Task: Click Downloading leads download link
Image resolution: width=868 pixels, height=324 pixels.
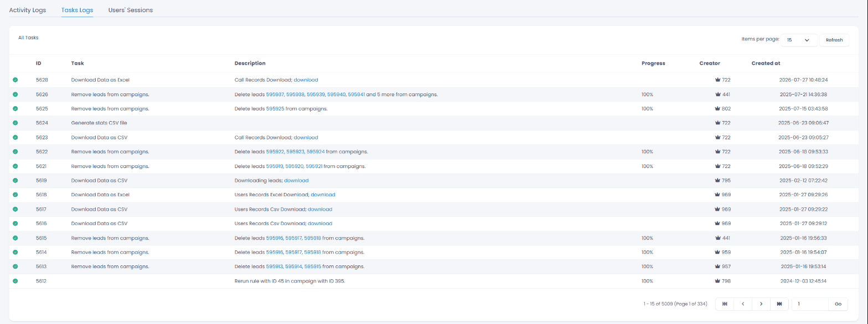Action: (x=296, y=181)
